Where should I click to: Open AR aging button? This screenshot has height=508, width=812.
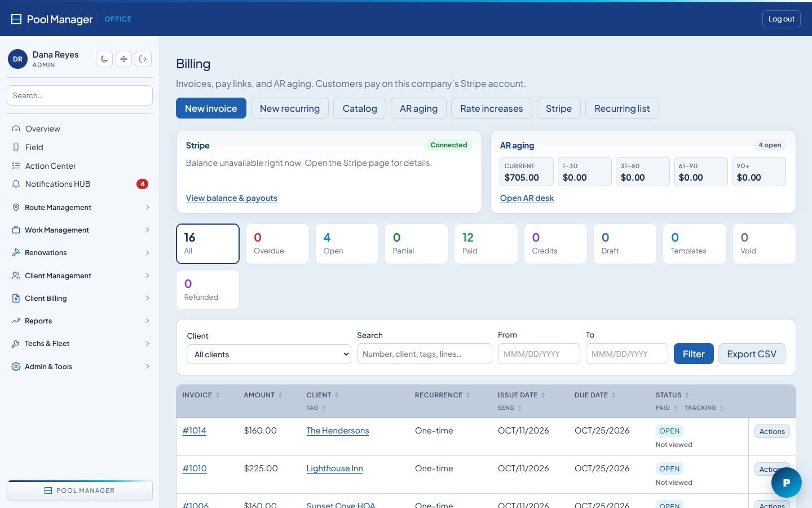pos(418,108)
